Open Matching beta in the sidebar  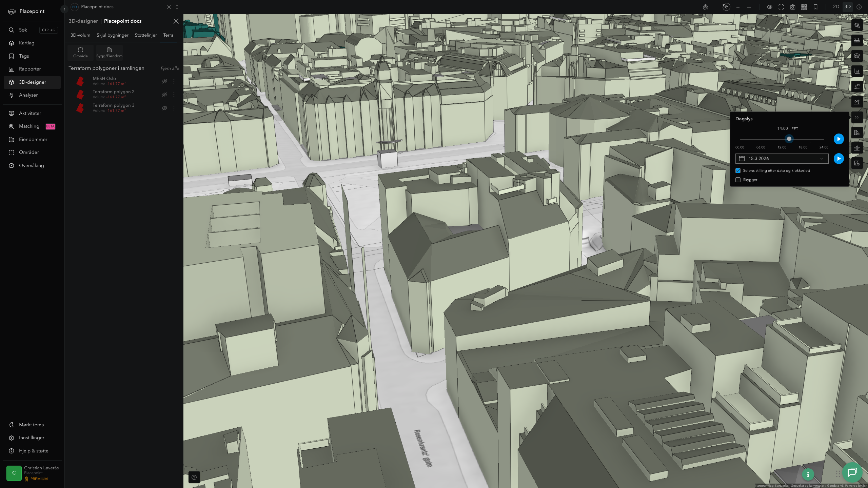click(x=32, y=126)
